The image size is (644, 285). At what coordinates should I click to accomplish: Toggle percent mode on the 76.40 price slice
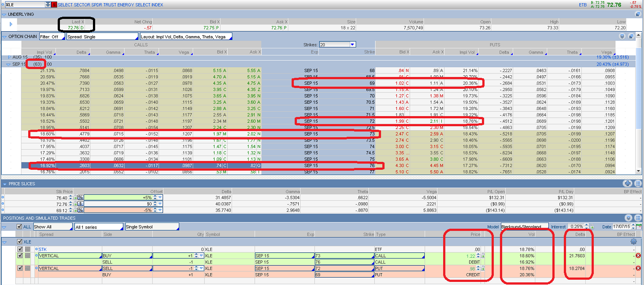(x=81, y=197)
